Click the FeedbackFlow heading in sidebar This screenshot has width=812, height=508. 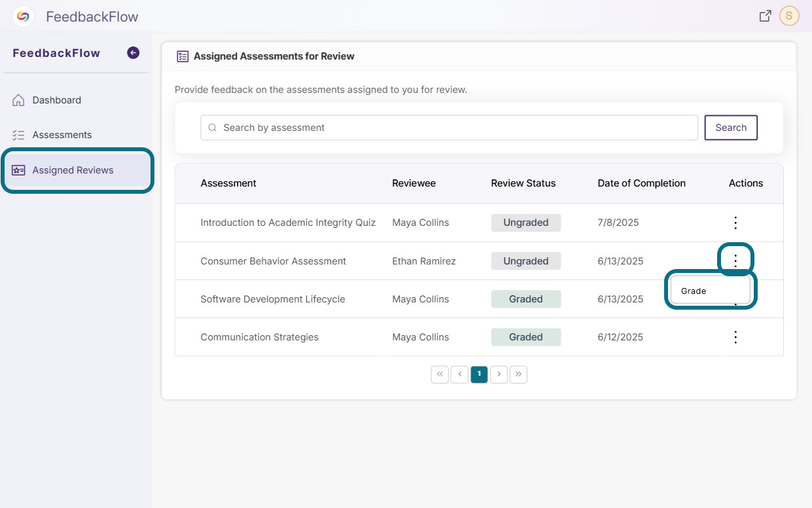coord(56,53)
